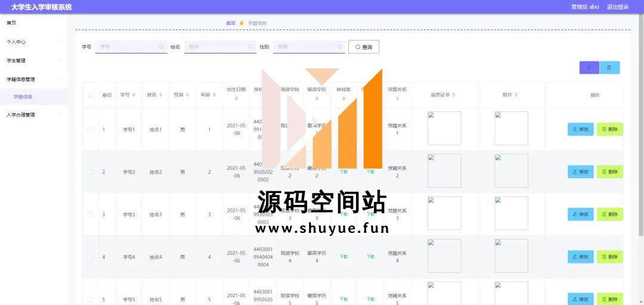Image resolution: width=644 pixels, height=305 pixels.
Task: Click the 现读学校 4 cell
Action: [x=290, y=257]
